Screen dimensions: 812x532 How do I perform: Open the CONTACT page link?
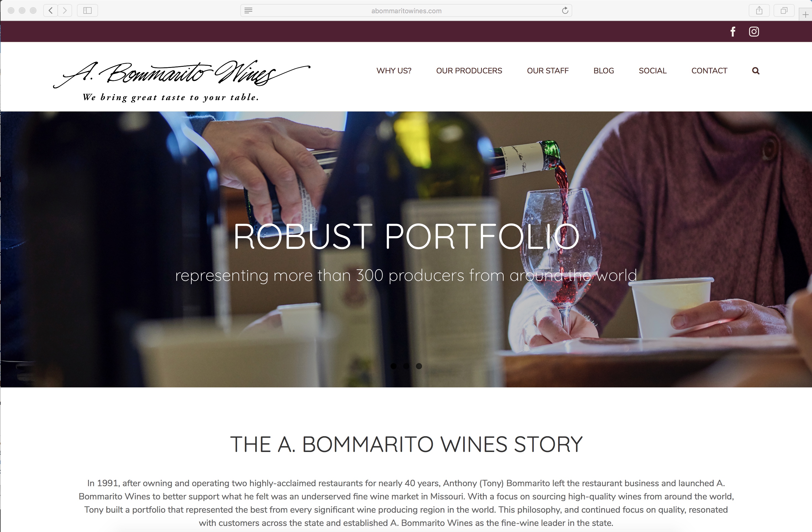pos(709,71)
